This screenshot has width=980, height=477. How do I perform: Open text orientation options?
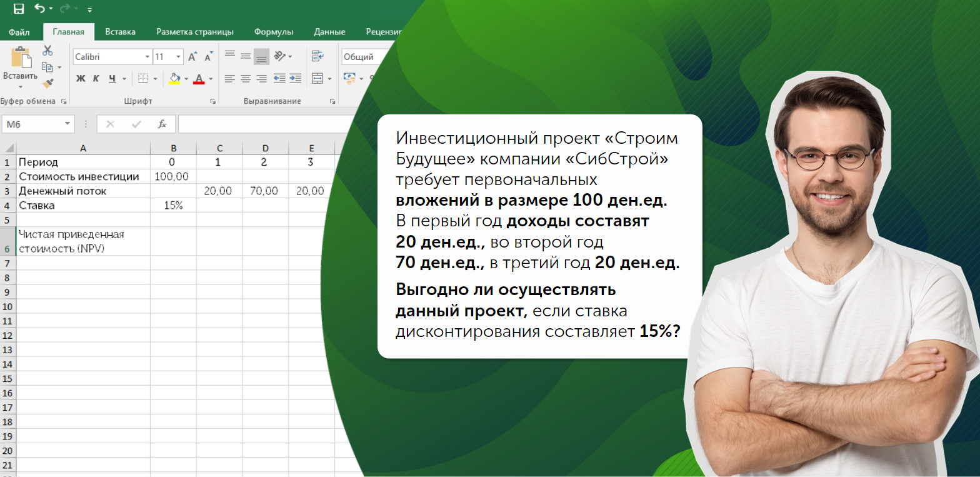coord(279,56)
